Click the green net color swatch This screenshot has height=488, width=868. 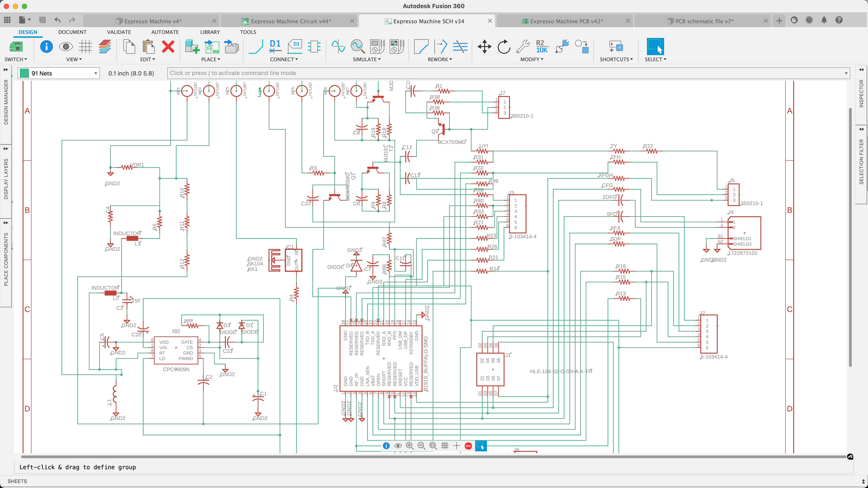coord(24,73)
